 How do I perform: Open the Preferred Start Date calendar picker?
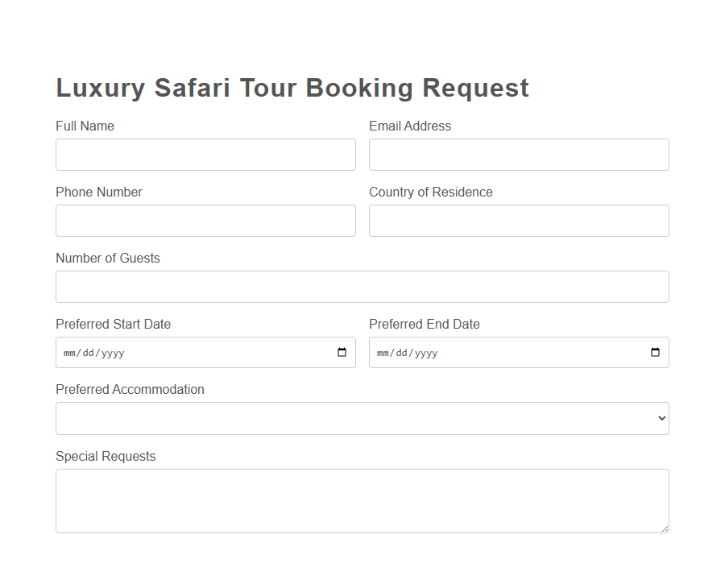340,352
